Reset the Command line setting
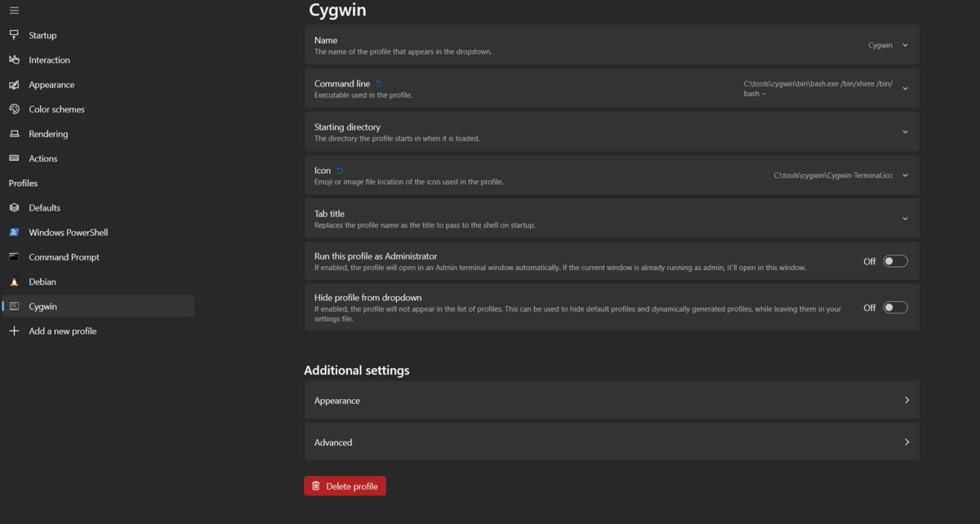 click(x=379, y=84)
